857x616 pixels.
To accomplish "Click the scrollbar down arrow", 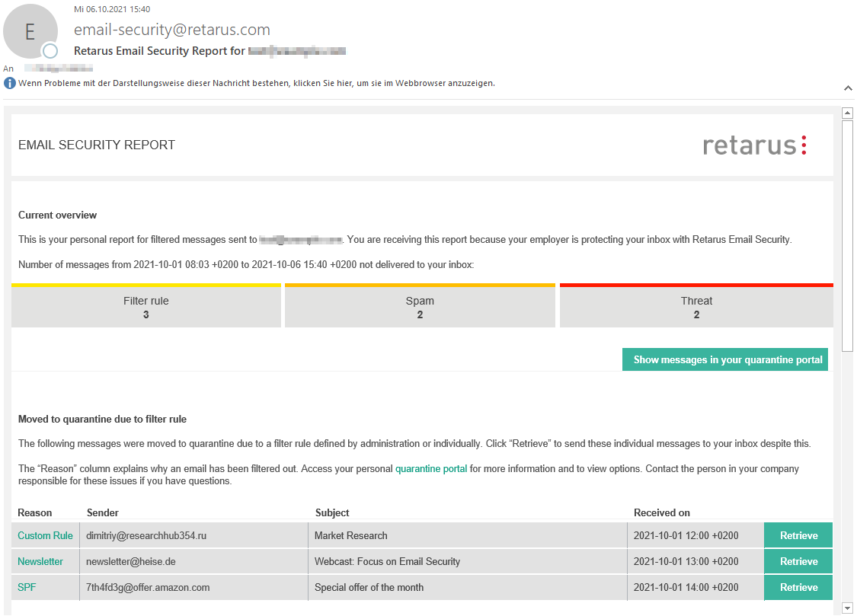I will 847,608.
